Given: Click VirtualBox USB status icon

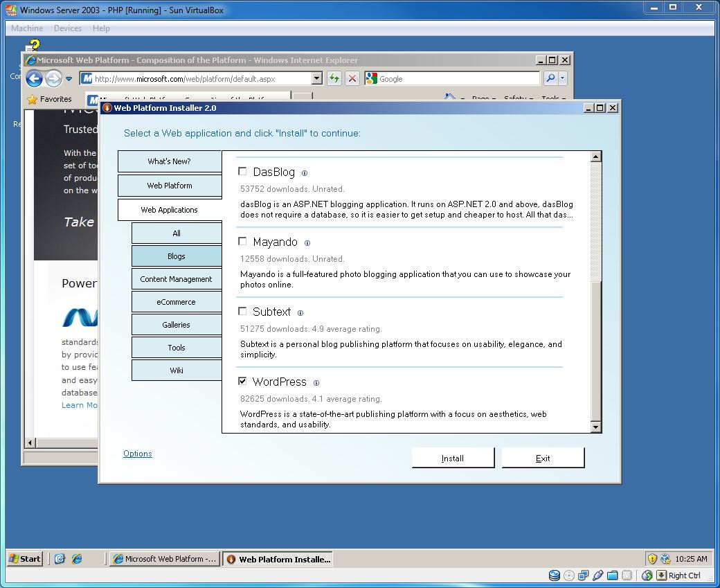Looking at the screenshot, I should 598,575.
